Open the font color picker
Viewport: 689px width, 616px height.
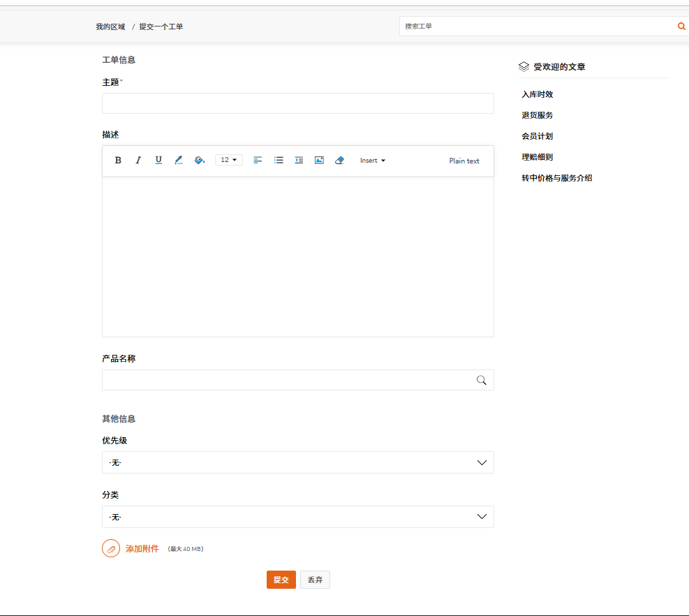(179, 161)
